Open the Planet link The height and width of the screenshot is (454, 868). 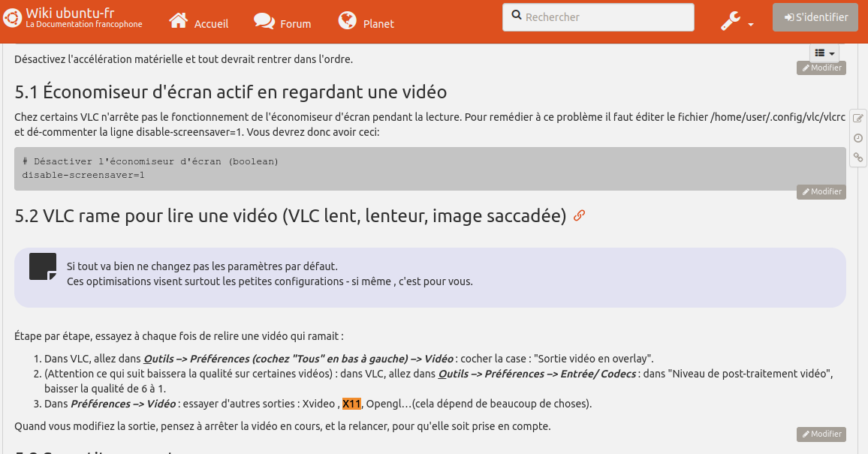coord(378,24)
